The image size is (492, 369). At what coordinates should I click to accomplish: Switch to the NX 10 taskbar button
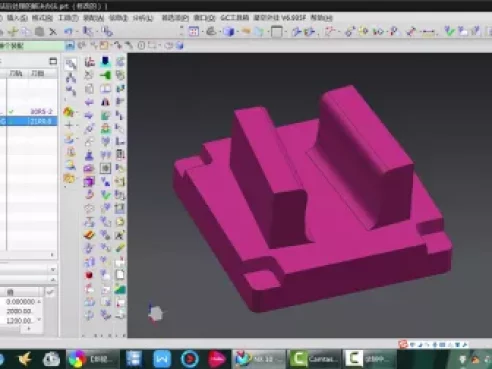(259, 359)
